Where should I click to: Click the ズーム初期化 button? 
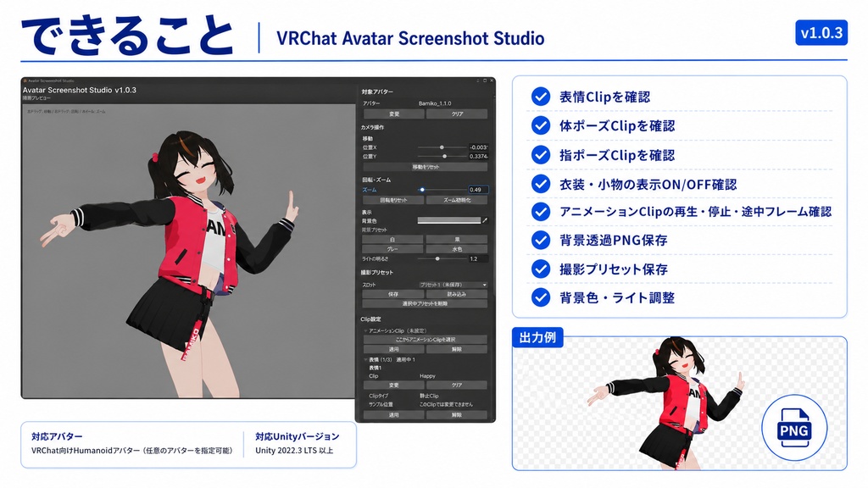[457, 200]
